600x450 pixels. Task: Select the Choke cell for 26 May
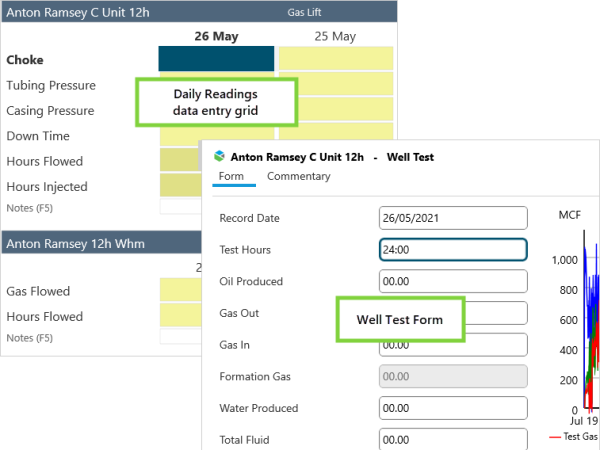pos(216,59)
